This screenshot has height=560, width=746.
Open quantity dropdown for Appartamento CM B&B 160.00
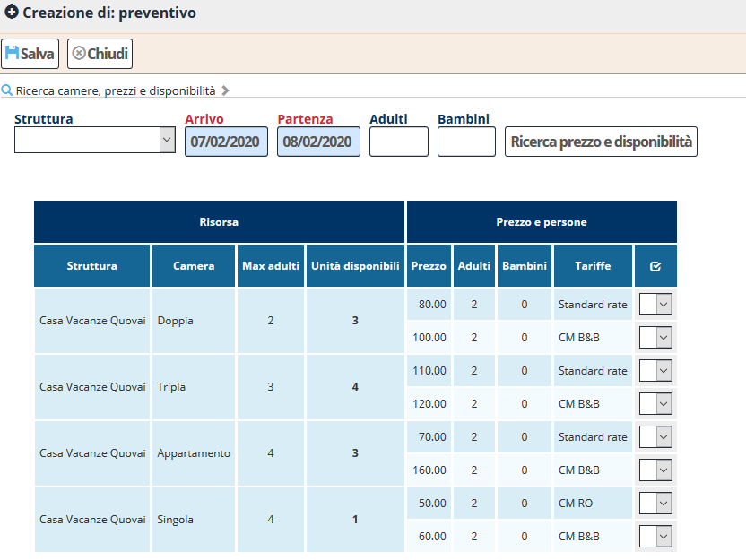pos(655,470)
